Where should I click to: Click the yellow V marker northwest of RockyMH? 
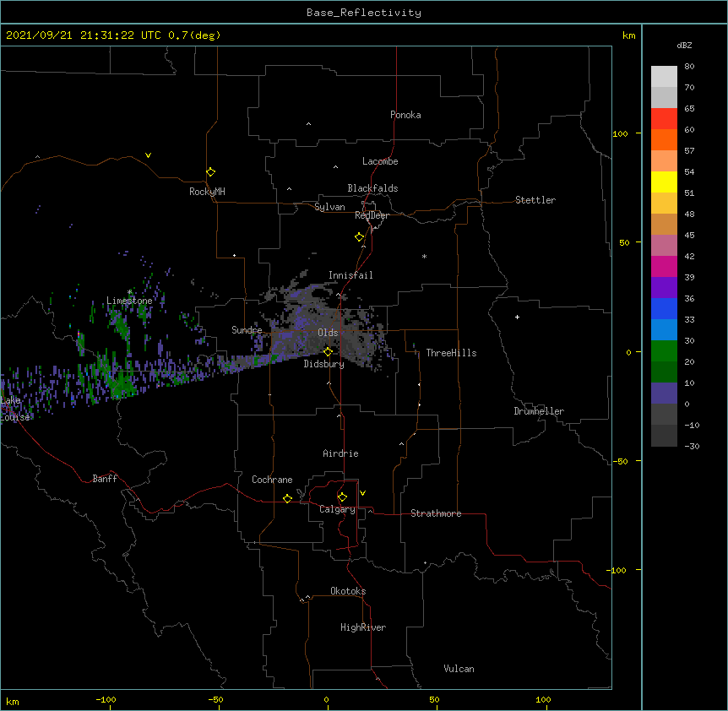click(148, 155)
